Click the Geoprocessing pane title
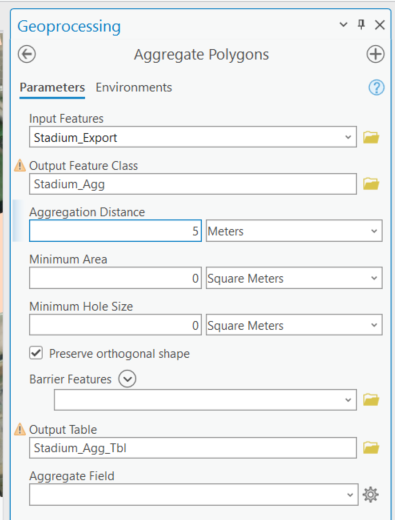 pos(69,27)
